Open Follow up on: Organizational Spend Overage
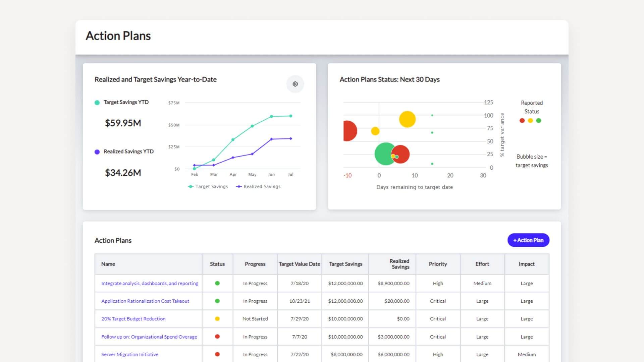 149,337
